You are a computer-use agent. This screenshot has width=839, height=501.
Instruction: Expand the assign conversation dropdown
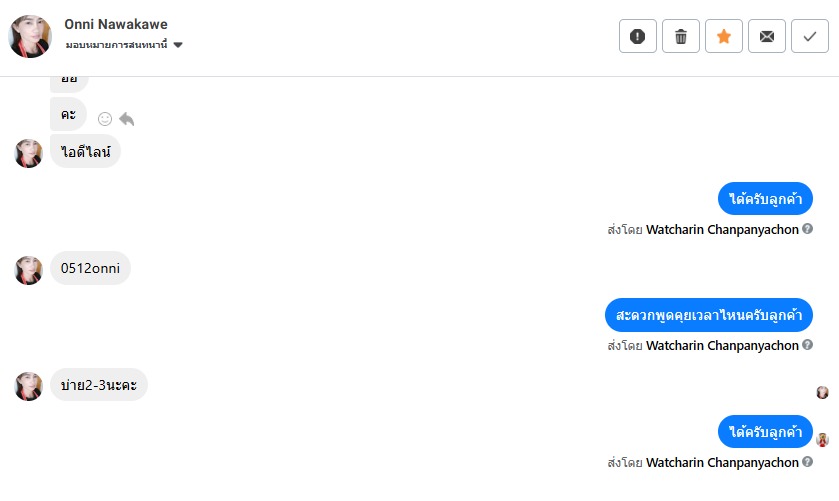(x=177, y=45)
